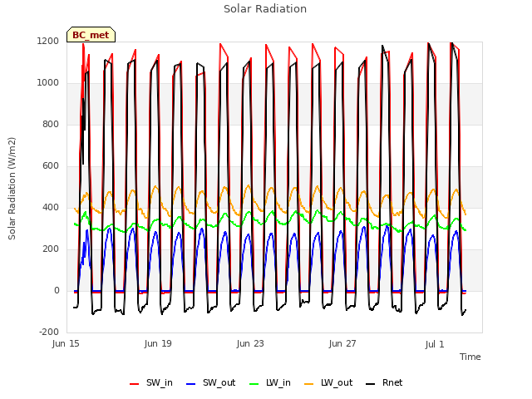Toggle the LW_in legend entry
Viewport: 532px width, 399px height.
click(x=270, y=382)
